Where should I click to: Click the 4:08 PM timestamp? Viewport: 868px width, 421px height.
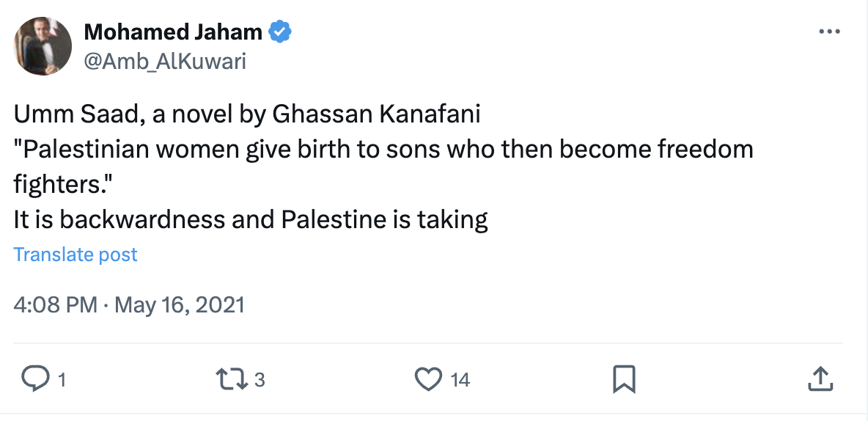coord(55,304)
